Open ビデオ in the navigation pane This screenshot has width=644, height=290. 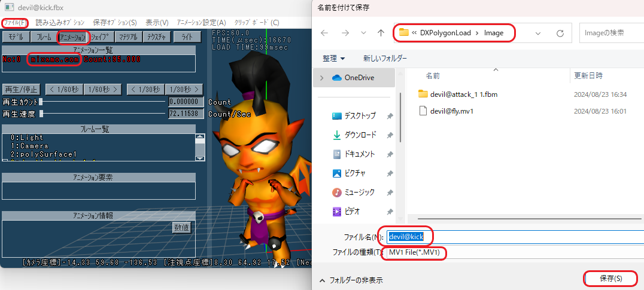(x=353, y=211)
